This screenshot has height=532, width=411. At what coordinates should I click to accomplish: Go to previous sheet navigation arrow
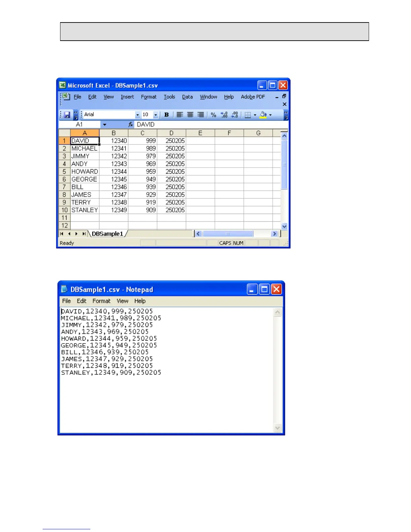[x=69, y=234]
